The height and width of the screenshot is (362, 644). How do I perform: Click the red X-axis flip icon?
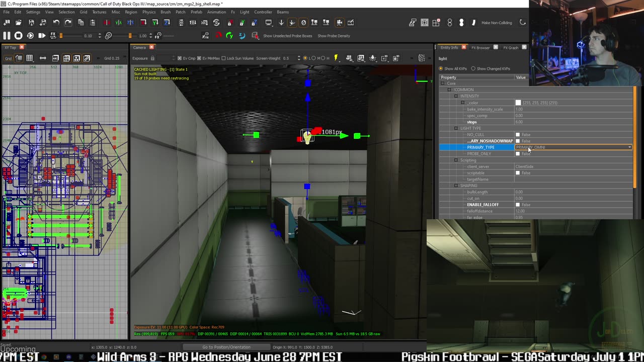(x=106, y=23)
